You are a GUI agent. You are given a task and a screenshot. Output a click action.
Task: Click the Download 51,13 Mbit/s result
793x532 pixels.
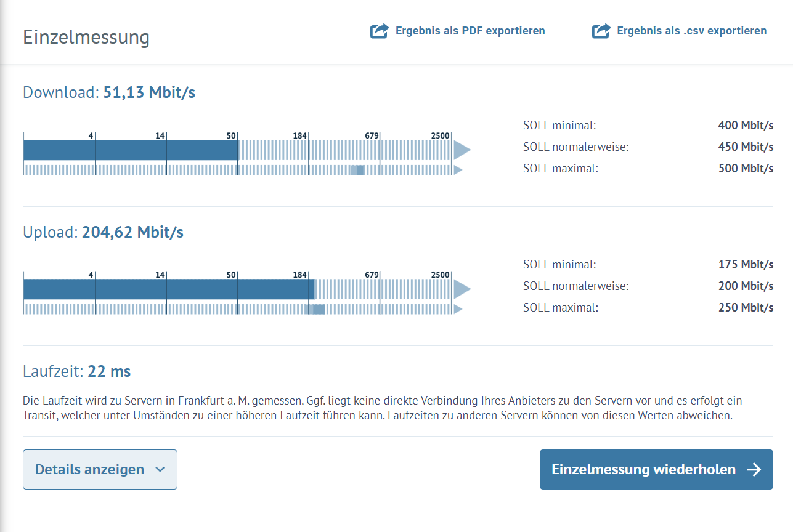[x=109, y=93]
